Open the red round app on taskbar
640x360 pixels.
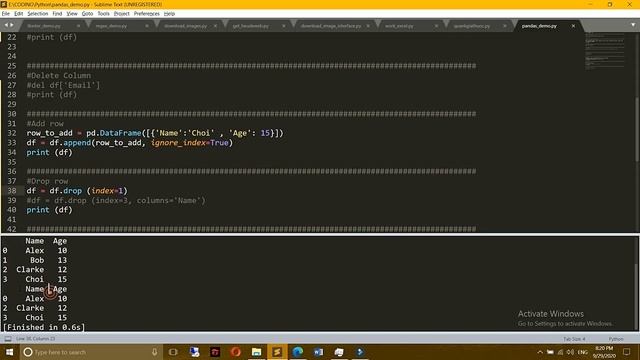tap(236, 352)
